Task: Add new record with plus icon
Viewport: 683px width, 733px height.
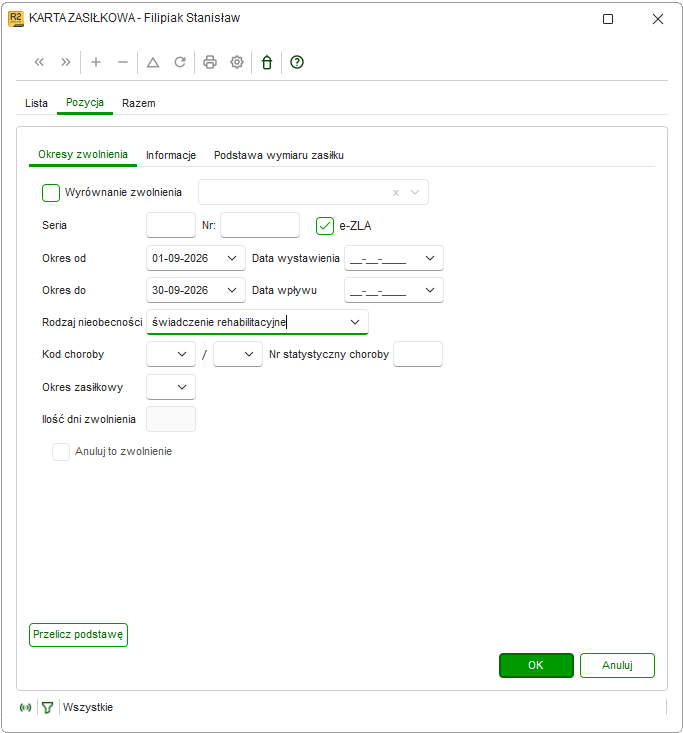Action: coord(96,62)
